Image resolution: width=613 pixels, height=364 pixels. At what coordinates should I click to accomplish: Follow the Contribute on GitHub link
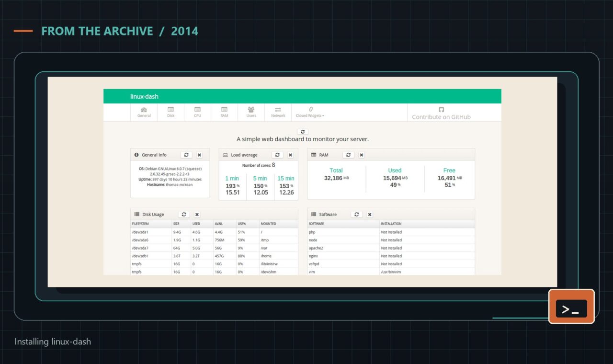441,114
